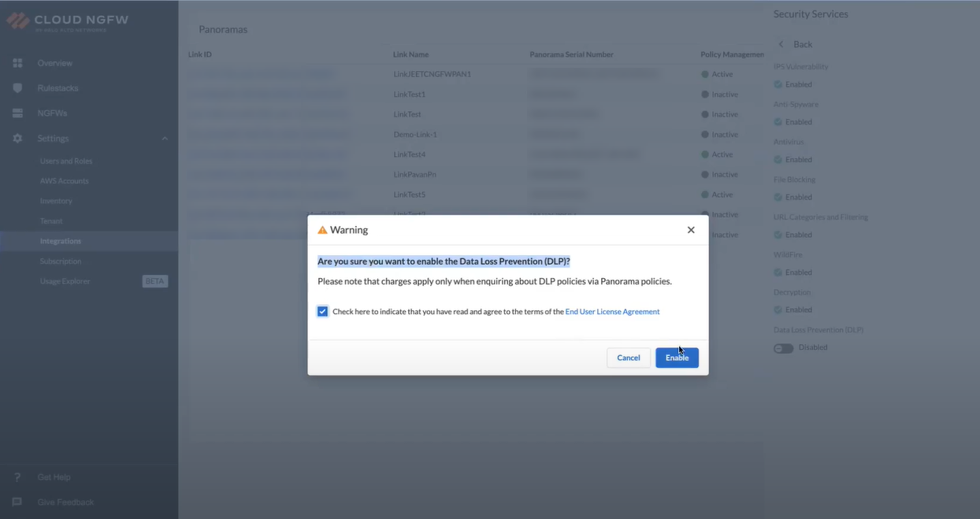980x519 pixels.
Task: Click the Link ID column header
Action: [x=200, y=54]
